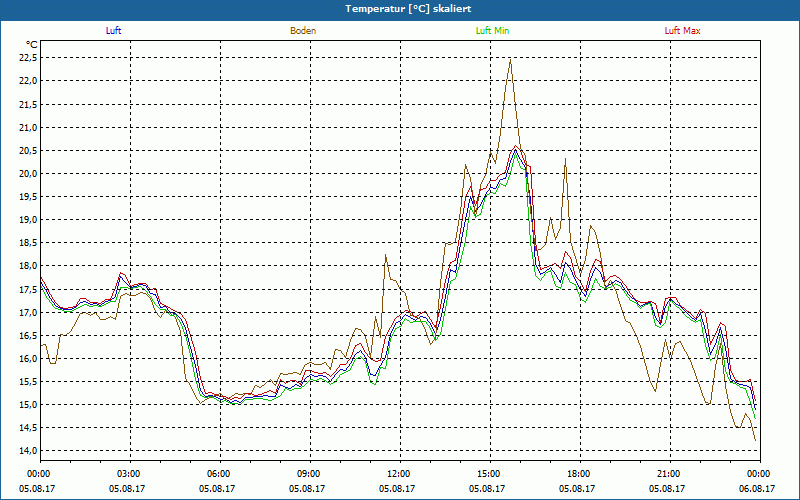800x500 pixels.
Task: Click the 18:00 time axis label
Action: click(580, 474)
